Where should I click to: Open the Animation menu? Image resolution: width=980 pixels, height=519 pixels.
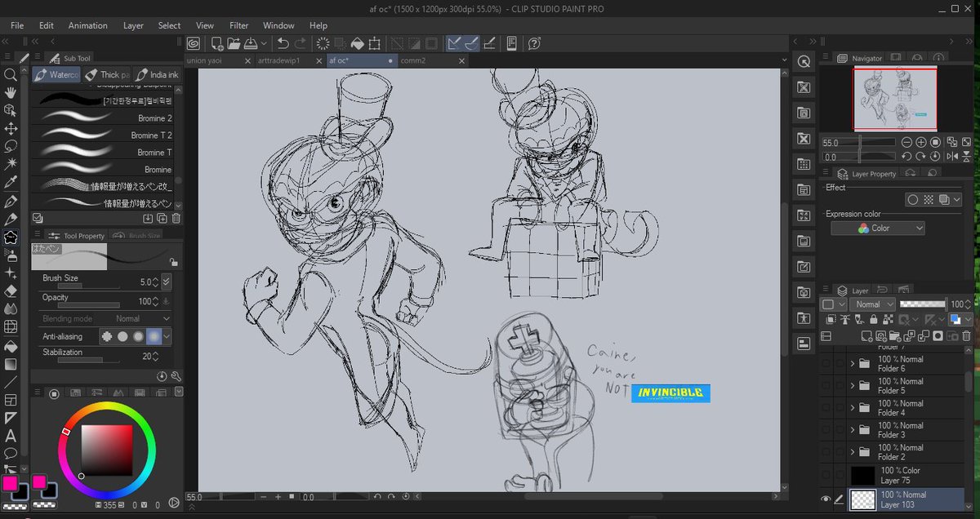click(87, 25)
